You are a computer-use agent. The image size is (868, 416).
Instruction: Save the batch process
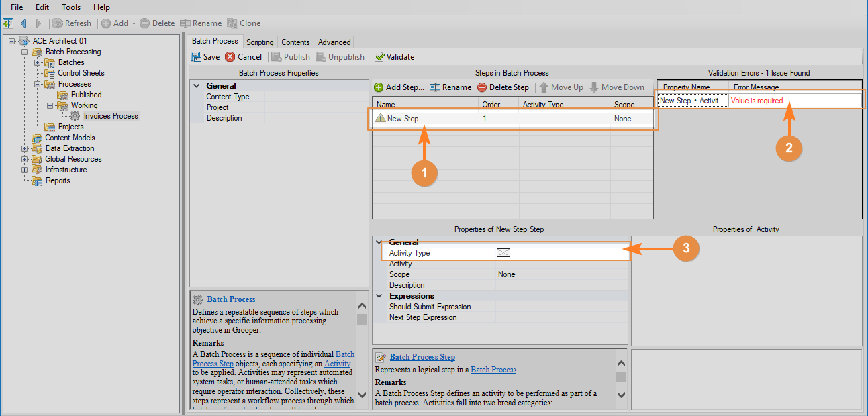[205, 57]
